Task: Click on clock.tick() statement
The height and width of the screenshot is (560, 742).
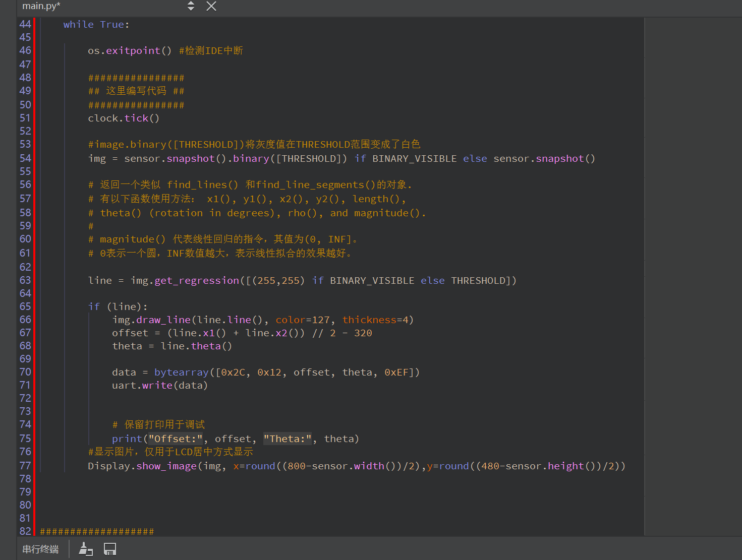Action: (124, 118)
